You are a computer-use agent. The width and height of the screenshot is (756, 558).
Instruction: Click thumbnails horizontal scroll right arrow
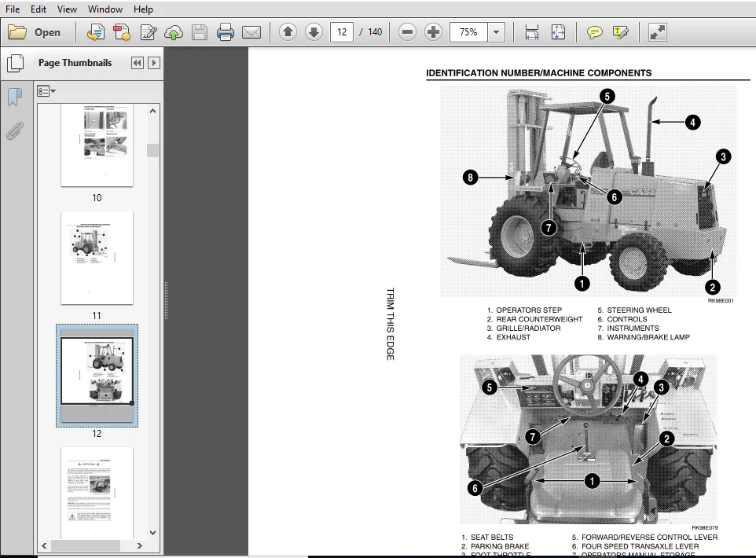140,546
